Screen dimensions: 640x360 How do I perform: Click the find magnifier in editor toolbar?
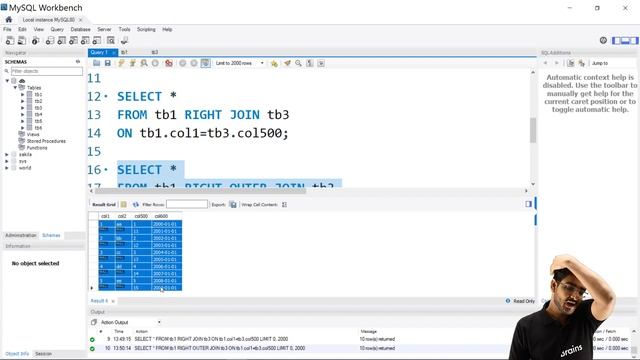tap(298, 63)
